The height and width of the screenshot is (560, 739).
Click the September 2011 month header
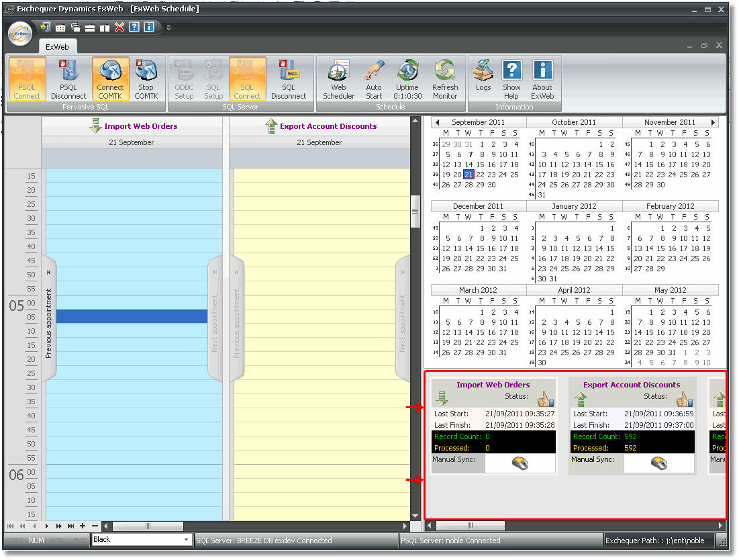(x=478, y=122)
